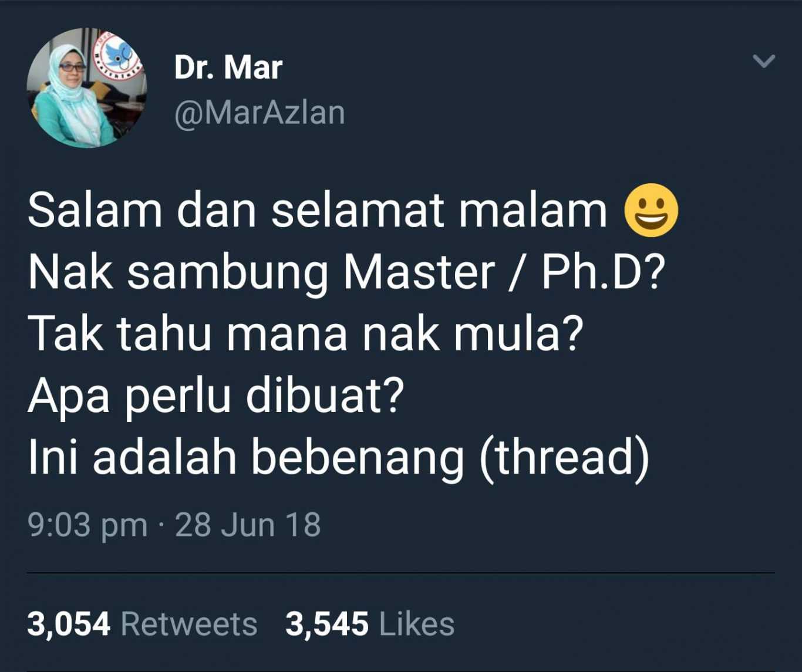The height and width of the screenshot is (672, 802).
Task: Select the line 'Ini adalah bebenang'
Action: click(x=246, y=457)
